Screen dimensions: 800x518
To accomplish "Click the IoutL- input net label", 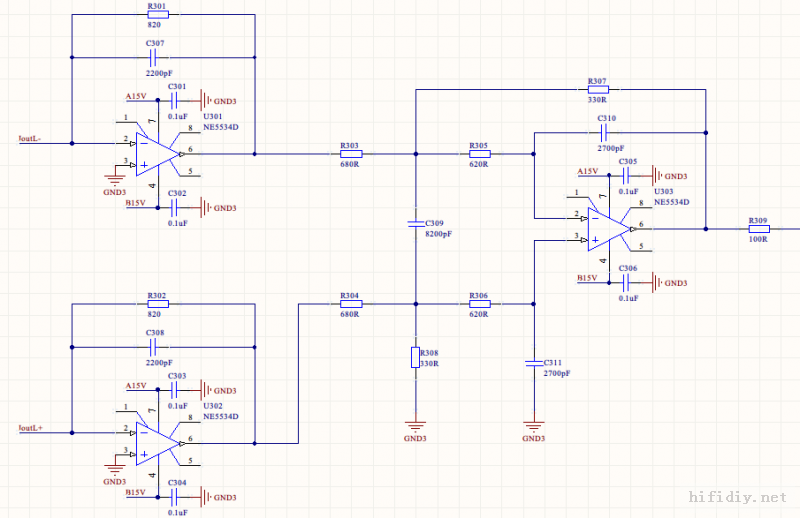I will click(x=30, y=138).
